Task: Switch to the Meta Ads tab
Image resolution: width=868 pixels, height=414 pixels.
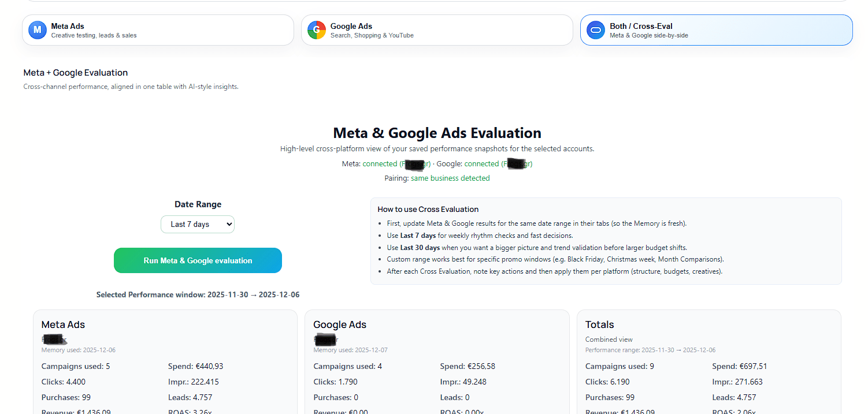Action: 158,30
